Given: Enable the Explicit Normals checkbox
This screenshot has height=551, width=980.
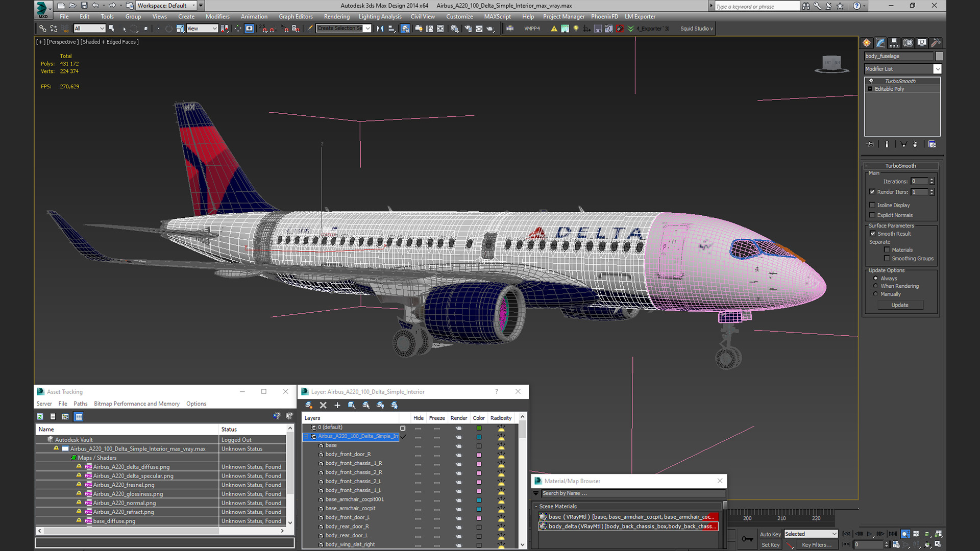Looking at the screenshot, I should pyautogui.click(x=872, y=215).
